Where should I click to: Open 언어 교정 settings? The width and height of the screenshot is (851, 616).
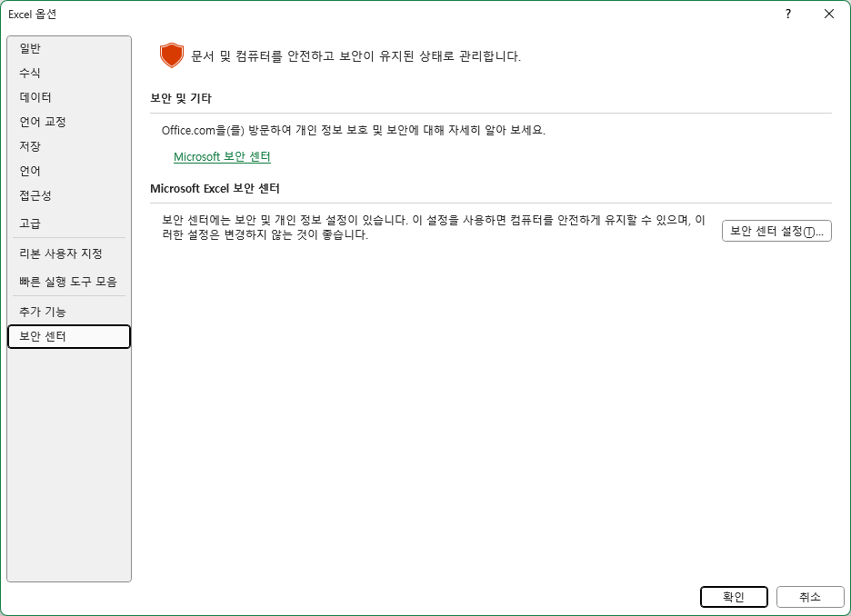[x=69, y=122]
